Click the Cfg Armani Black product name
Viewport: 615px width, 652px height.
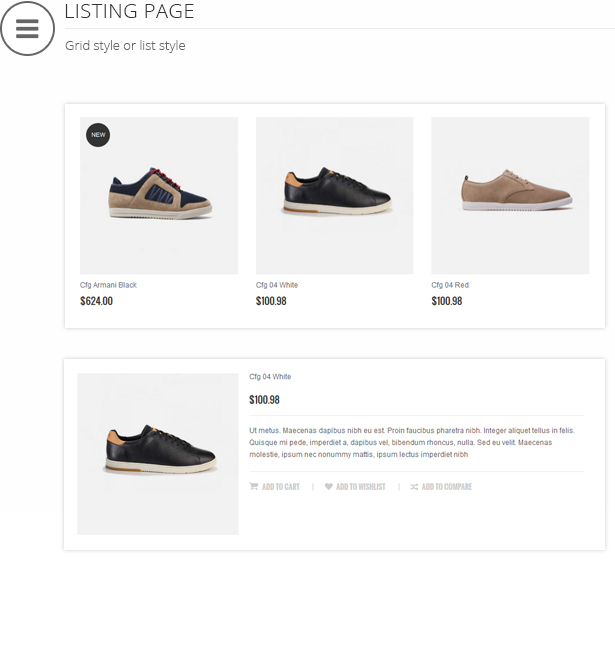[108, 285]
